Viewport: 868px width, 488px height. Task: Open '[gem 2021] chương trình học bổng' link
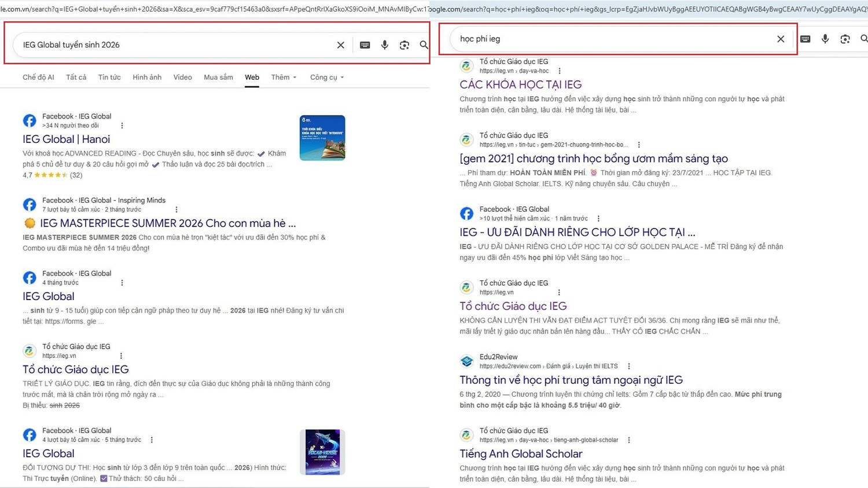point(594,158)
